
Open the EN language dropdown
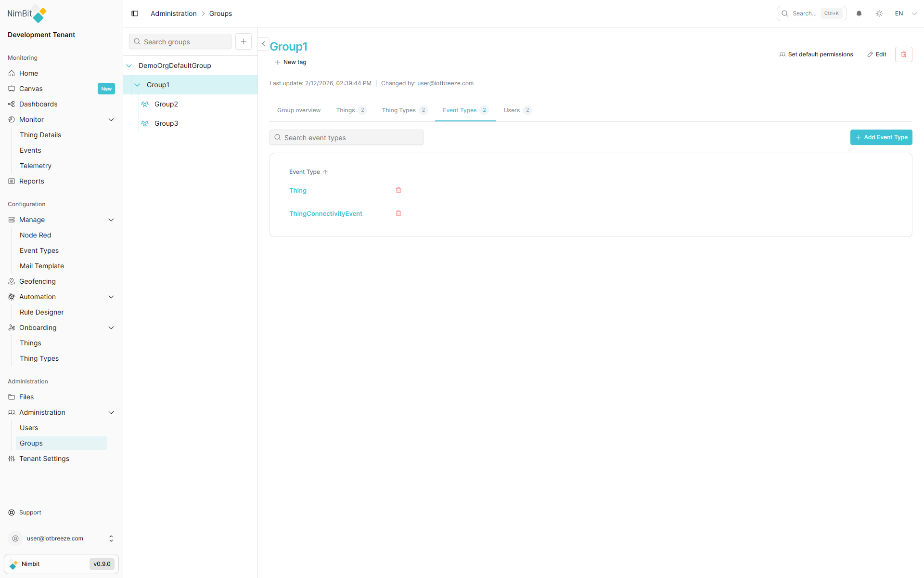click(x=906, y=13)
